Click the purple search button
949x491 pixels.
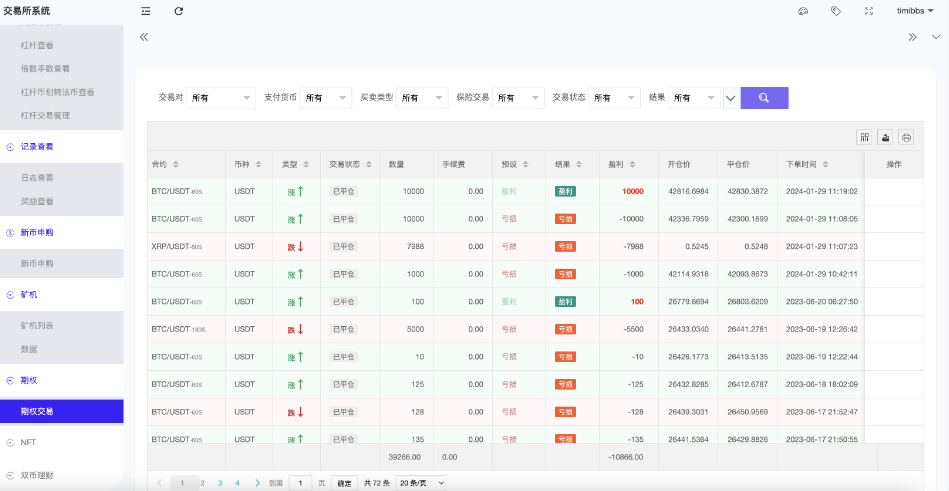click(x=764, y=98)
